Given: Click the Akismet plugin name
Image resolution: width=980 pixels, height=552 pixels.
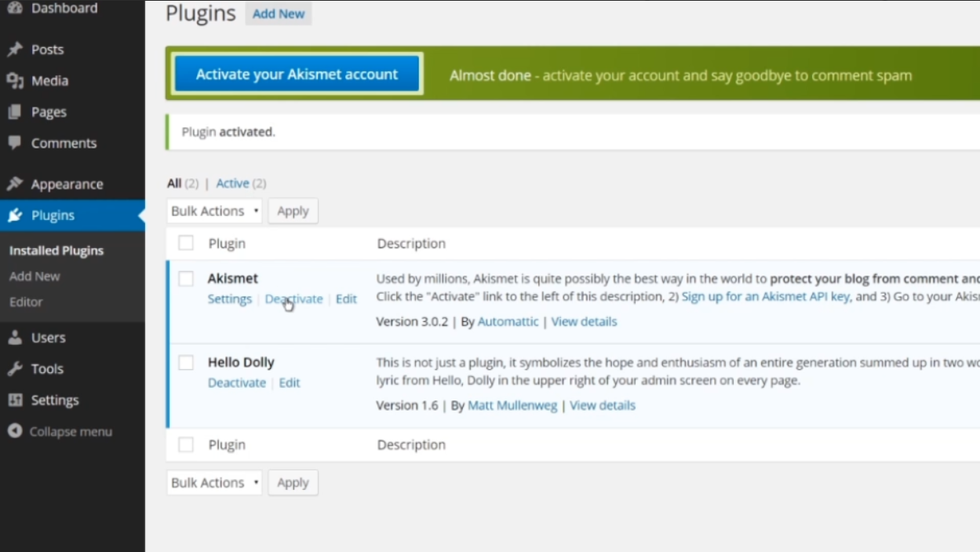Looking at the screenshot, I should click(x=233, y=279).
